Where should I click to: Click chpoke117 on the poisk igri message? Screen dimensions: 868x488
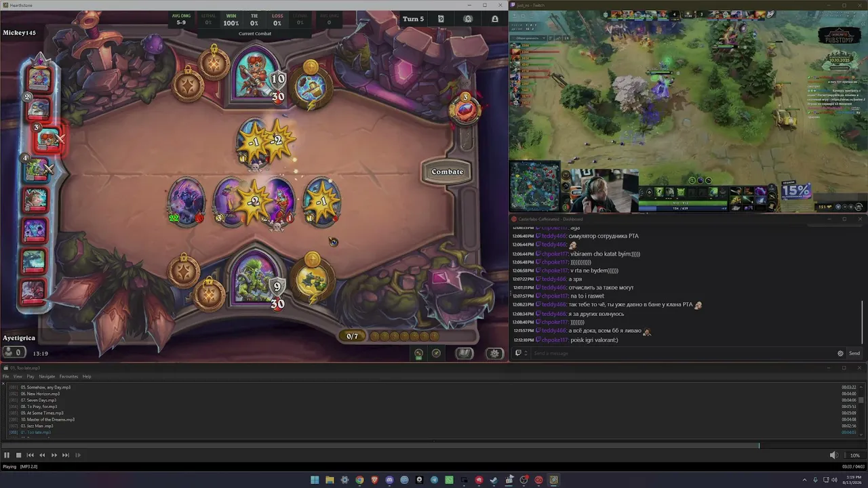pyautogui.click(x=555, y=340)
